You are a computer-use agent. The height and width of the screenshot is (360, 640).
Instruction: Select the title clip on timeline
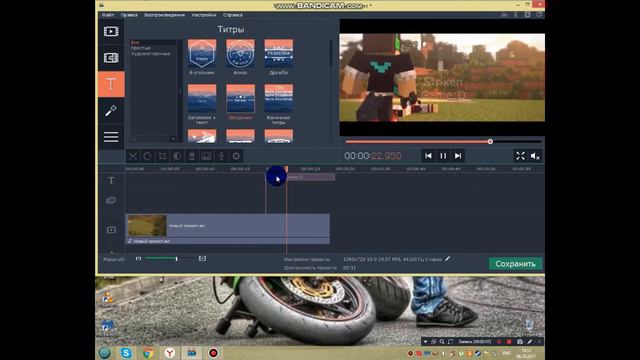tap(311, 177)
